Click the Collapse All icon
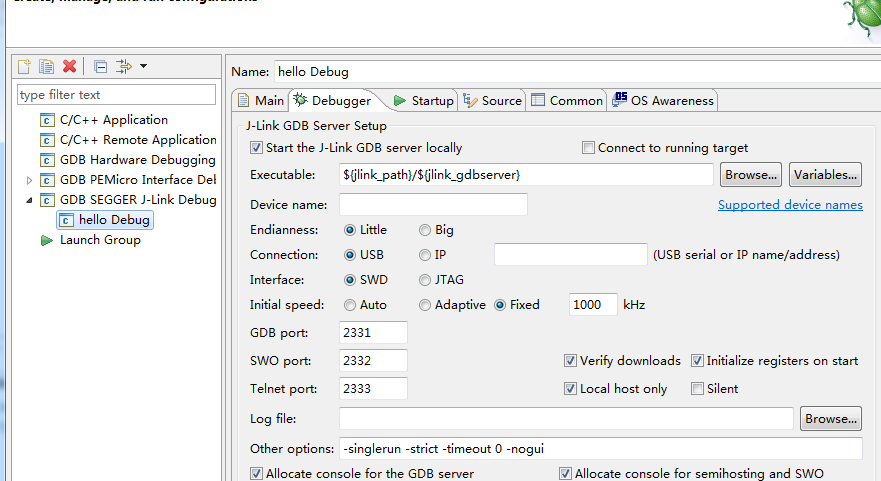Image resolution: width=881 pixels, height=481 pixels. (100, 66)
